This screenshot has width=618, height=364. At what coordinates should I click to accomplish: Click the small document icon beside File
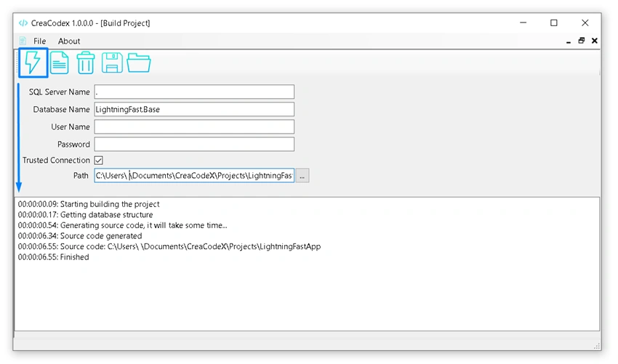[23, 41]
